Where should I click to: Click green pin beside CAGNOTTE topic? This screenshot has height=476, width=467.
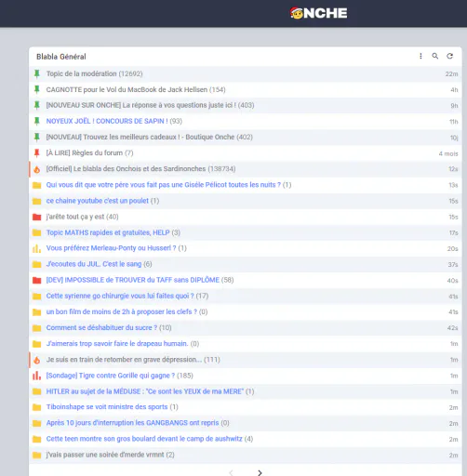[x=37, y=89]
